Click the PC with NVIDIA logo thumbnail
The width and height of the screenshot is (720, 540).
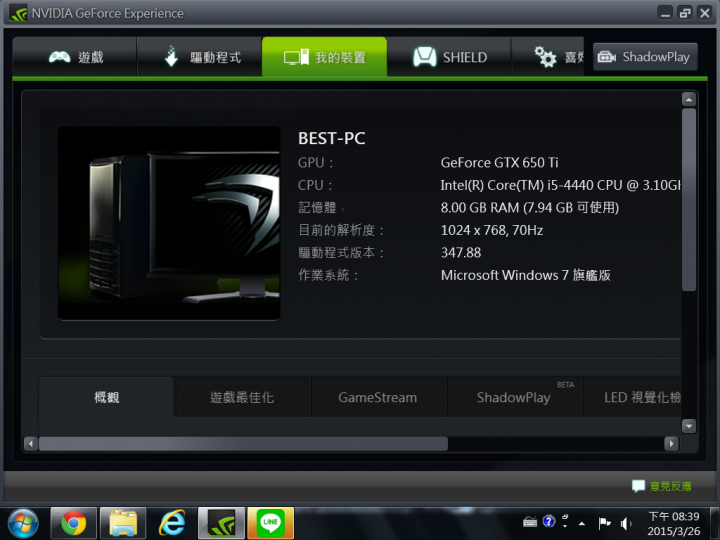169,223
